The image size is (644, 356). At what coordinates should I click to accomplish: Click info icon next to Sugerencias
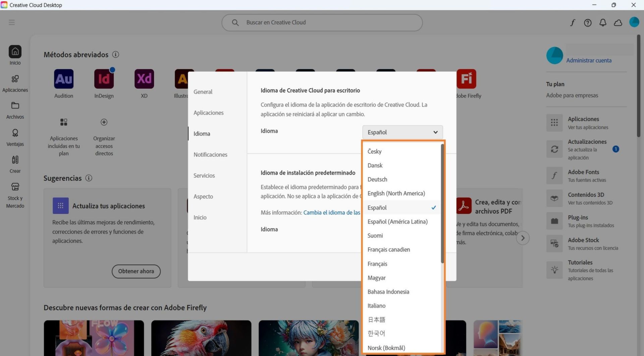coord(89,178)
